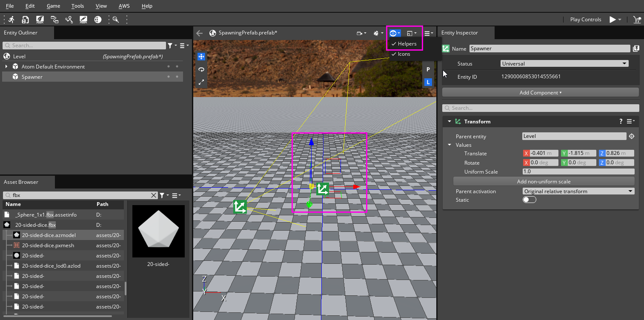Viewport: 644px width, 320px height.
Task: Toggle the Helpers checkbox in the viewport menu
Action: click(404, 43)
